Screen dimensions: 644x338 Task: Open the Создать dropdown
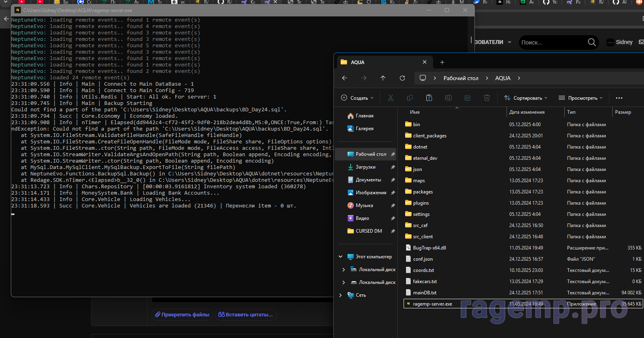coord(357,98)
